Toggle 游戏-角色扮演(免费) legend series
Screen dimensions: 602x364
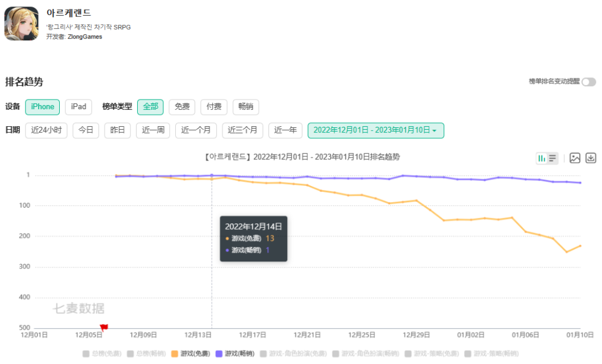[293, 354]
